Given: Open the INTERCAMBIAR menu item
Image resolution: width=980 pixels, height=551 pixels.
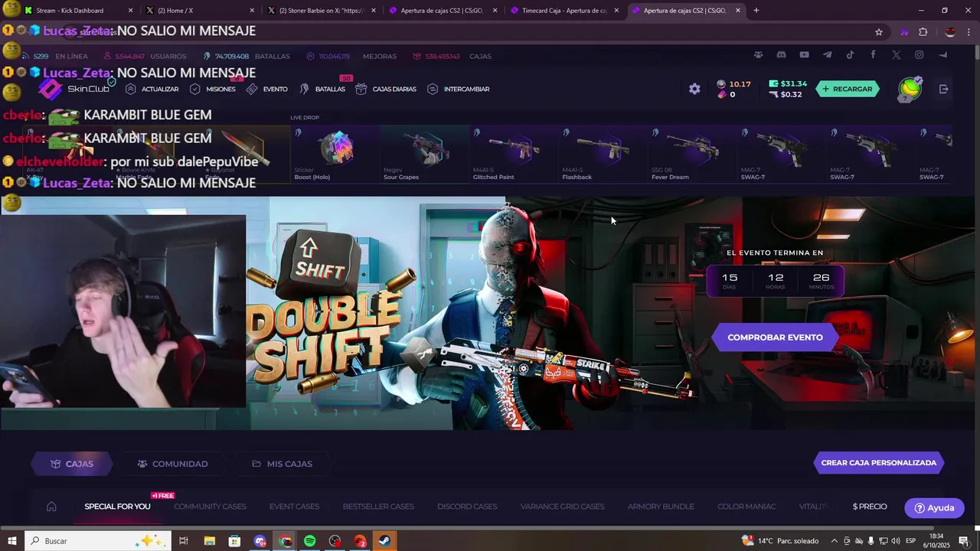Looking at the screenshot, I should (x=458, y=89).
